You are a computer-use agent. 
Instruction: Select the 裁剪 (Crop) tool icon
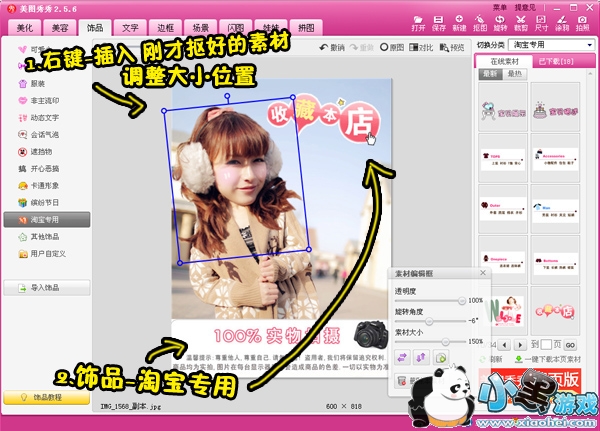point(520,20)
